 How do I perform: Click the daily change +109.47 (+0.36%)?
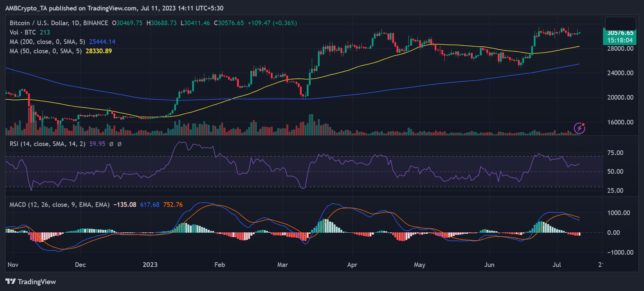point(272,23)
